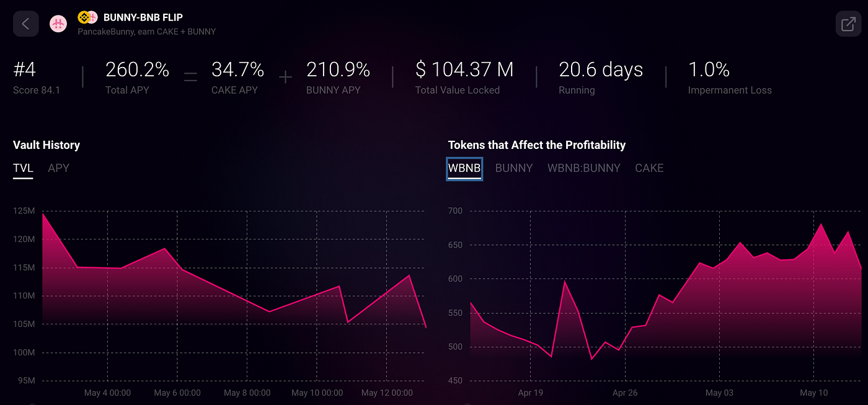Select the BUNNY token tab
The height and width of the screenshot is (405, 868).
(514, 168)
